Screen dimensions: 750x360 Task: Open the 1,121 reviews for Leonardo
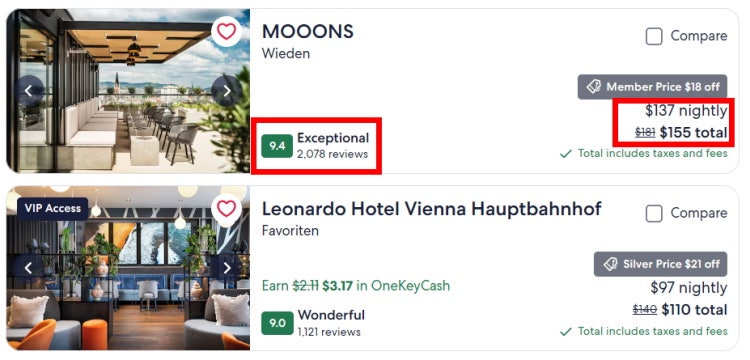point(329,332)
